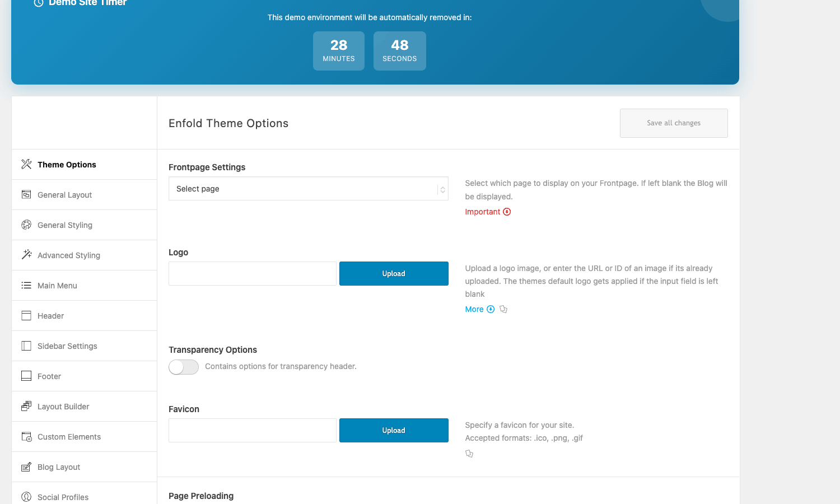Open the Custom Elements tab

(x=85, y=437)
